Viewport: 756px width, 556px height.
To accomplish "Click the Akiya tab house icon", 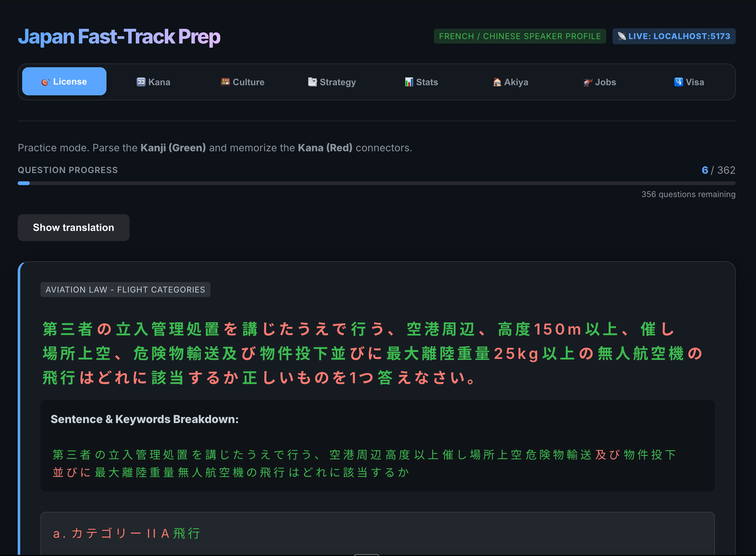I will pos(497,82).
